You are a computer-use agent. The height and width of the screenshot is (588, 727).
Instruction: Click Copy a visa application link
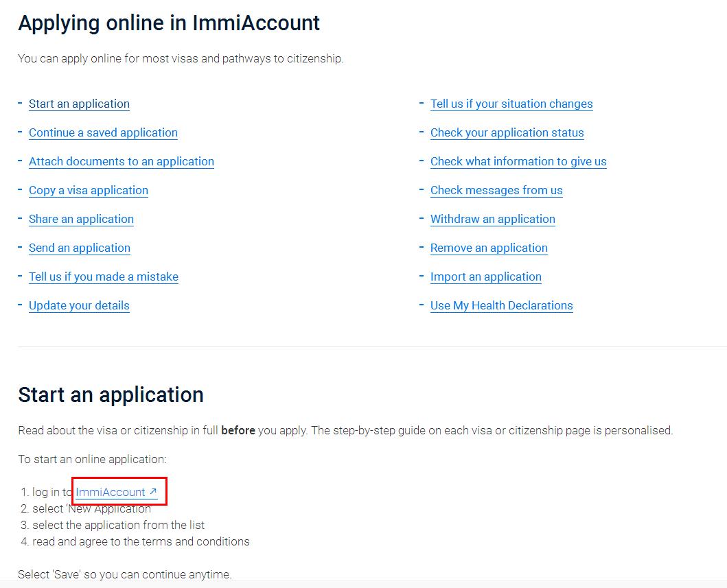(89, 190)
